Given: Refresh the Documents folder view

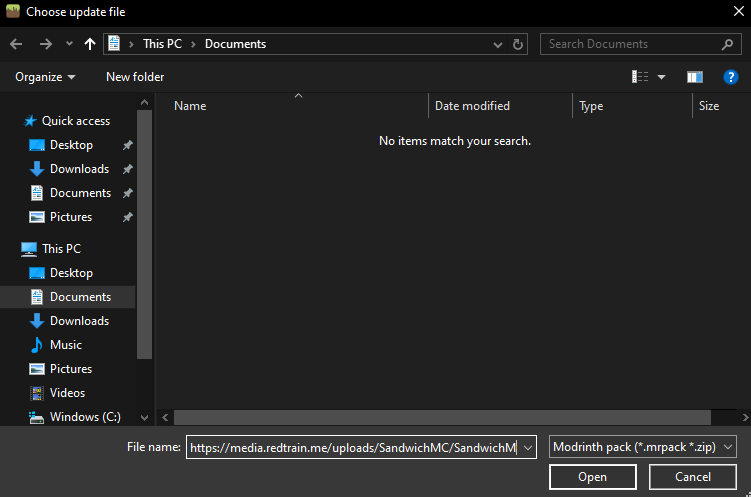Looking at the screenshot, I should [518, 44].
